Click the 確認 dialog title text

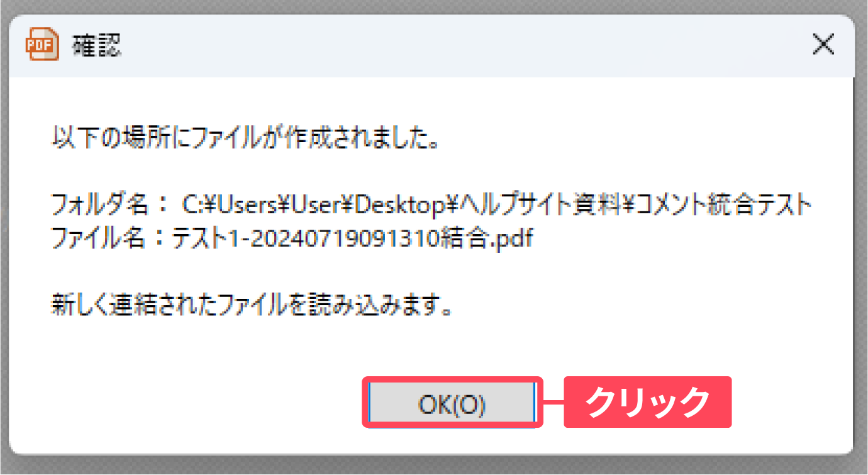tap(97, 46)
